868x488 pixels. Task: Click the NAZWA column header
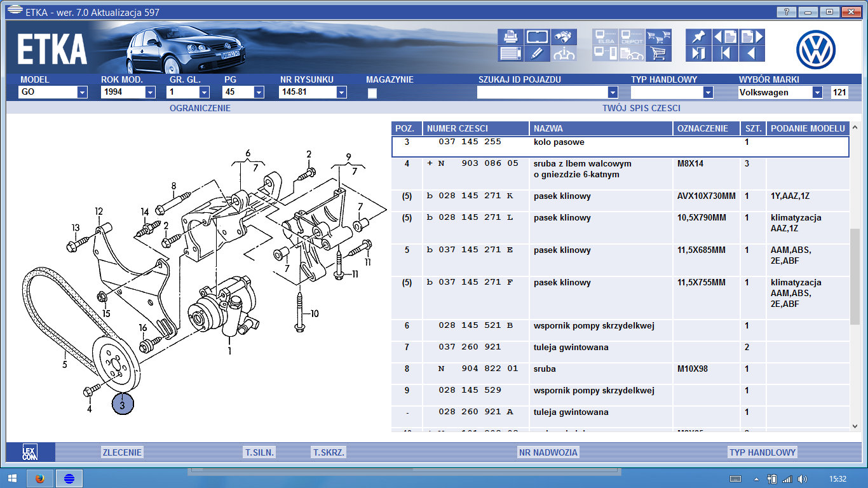601,128
